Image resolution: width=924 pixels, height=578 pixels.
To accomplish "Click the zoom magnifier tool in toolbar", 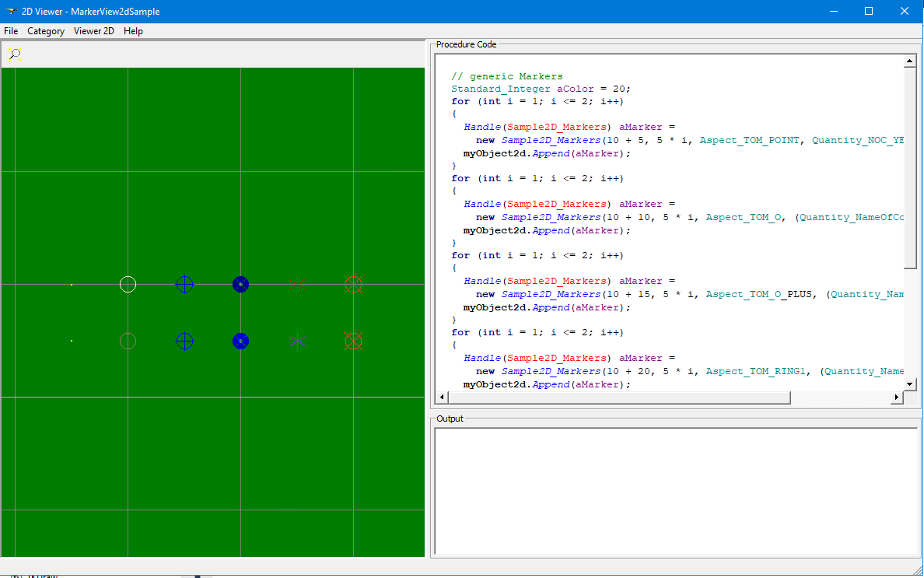I will tap(15, 54).
